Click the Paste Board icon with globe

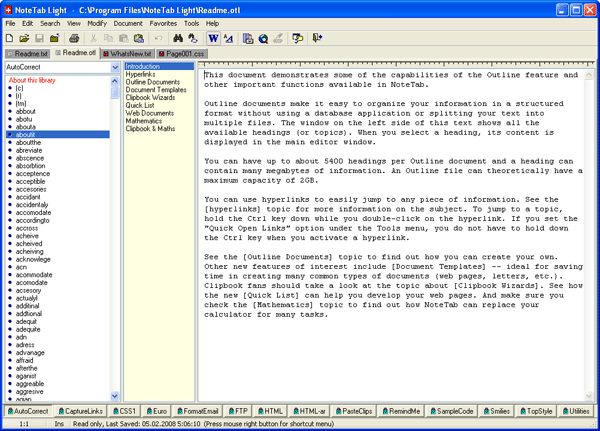139,38
